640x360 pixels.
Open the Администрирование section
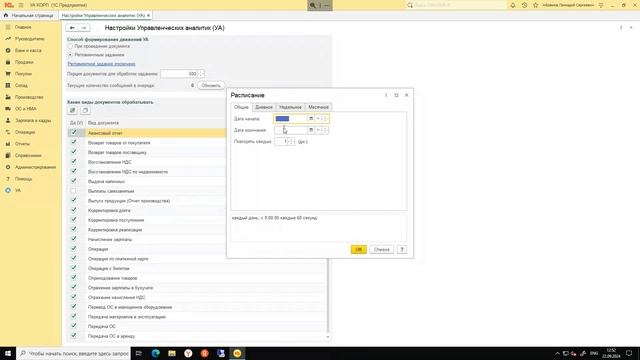36,167
